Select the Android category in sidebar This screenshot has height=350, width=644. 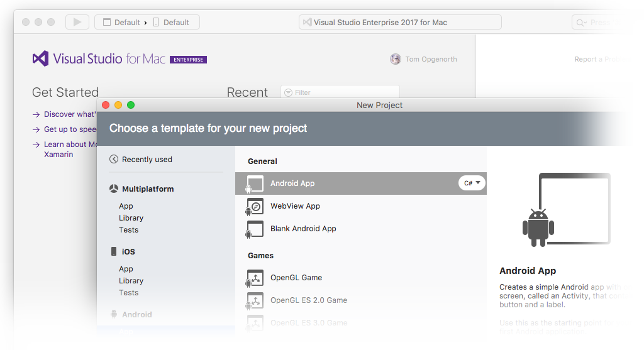tap(136, 315)
